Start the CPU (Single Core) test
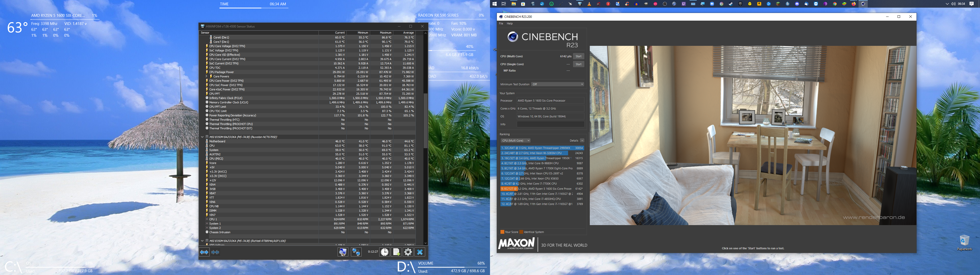The image size is (980, 275). pyautogui.click(x=578, y=64)
